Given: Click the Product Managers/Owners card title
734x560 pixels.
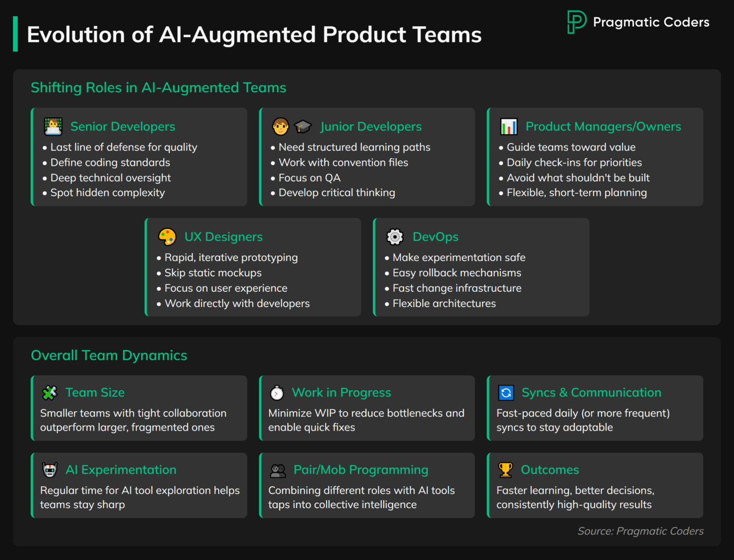Looking at the screenshot, I should 603,126.
